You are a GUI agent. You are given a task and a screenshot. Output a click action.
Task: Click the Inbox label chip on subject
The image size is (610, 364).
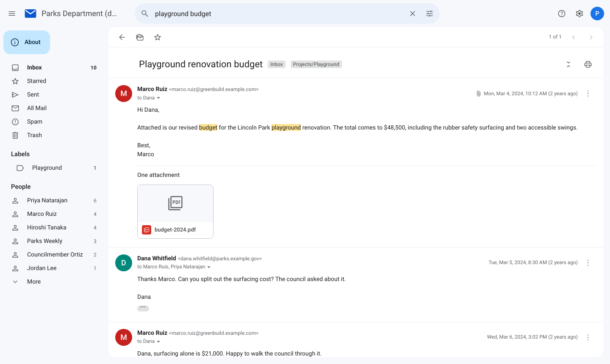(277, 64)
